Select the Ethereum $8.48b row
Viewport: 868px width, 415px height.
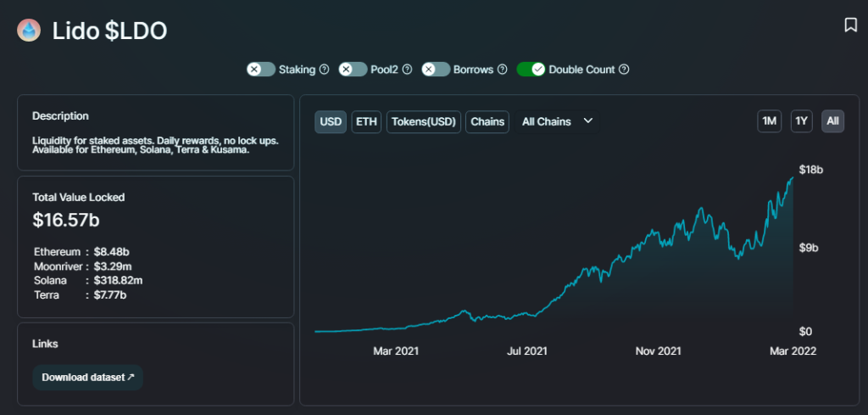tap(81, 251)
